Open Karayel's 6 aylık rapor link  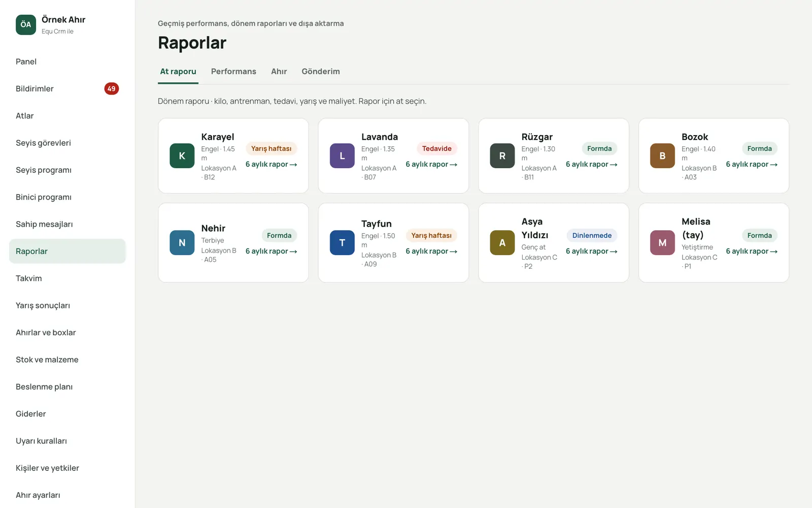pos(271,164)
